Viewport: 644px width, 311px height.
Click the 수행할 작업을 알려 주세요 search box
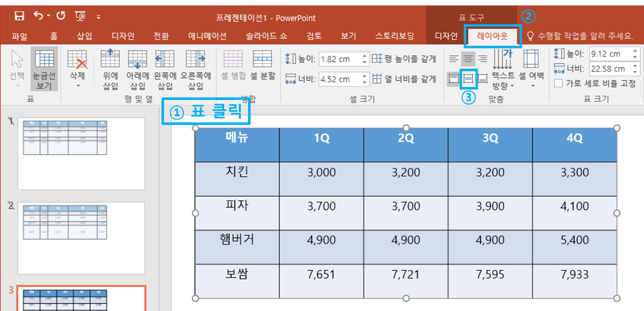(580, 36)
